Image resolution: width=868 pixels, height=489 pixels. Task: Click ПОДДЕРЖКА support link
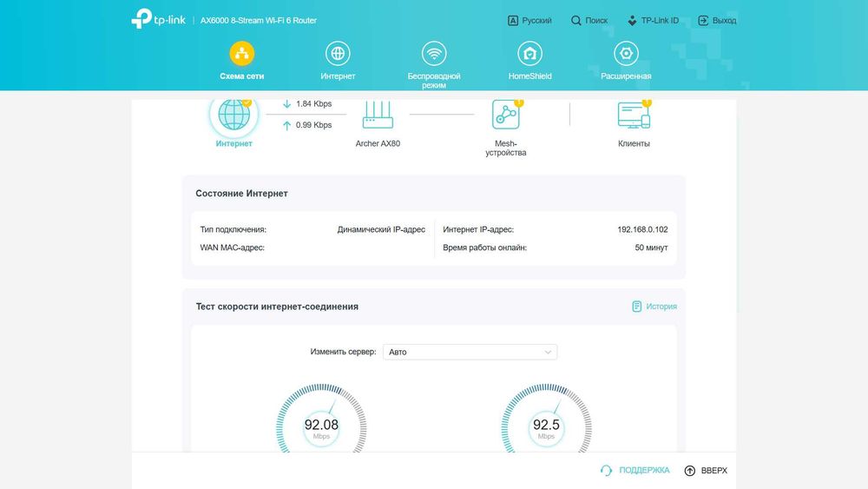point(644,470)
